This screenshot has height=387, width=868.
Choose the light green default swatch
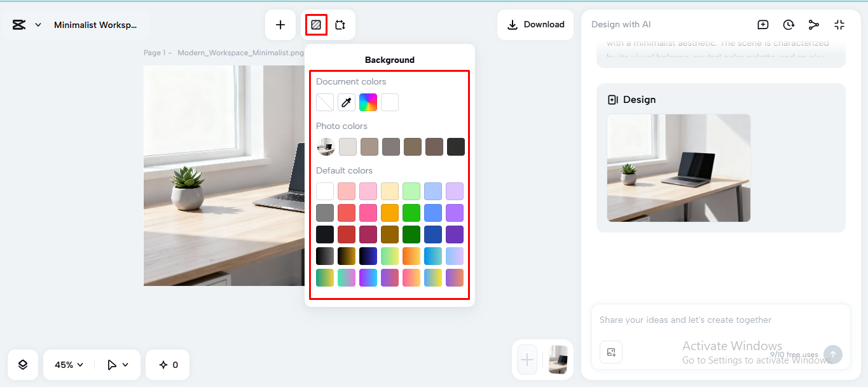[411, 191]
